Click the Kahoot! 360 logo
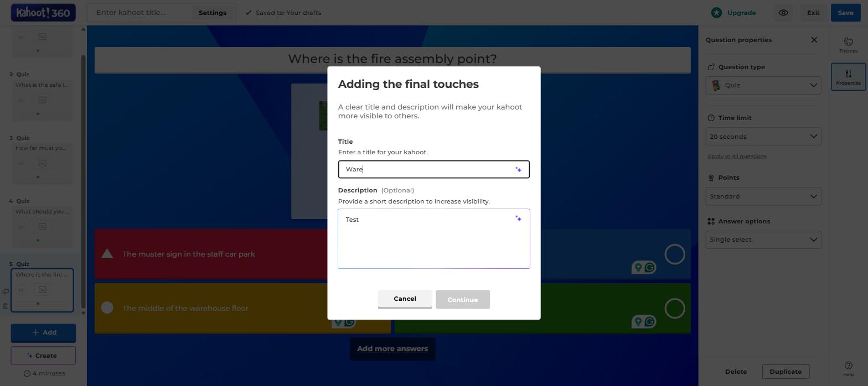868x386 pixels. [43, 13]
